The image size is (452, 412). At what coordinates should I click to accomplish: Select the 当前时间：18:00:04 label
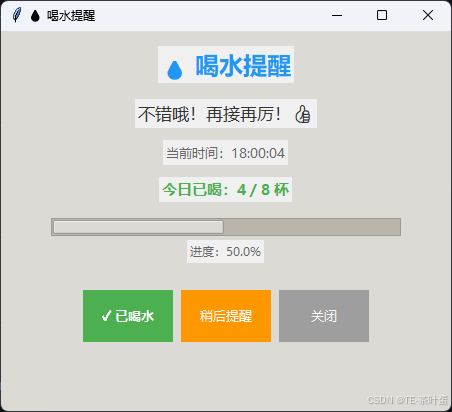(x=225, y=153)
